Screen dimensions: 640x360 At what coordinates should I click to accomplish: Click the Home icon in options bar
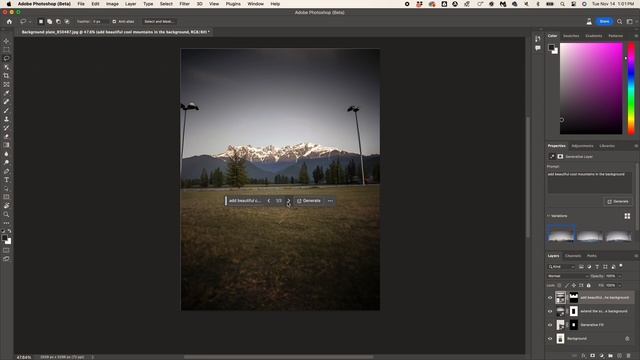point(9,21)
